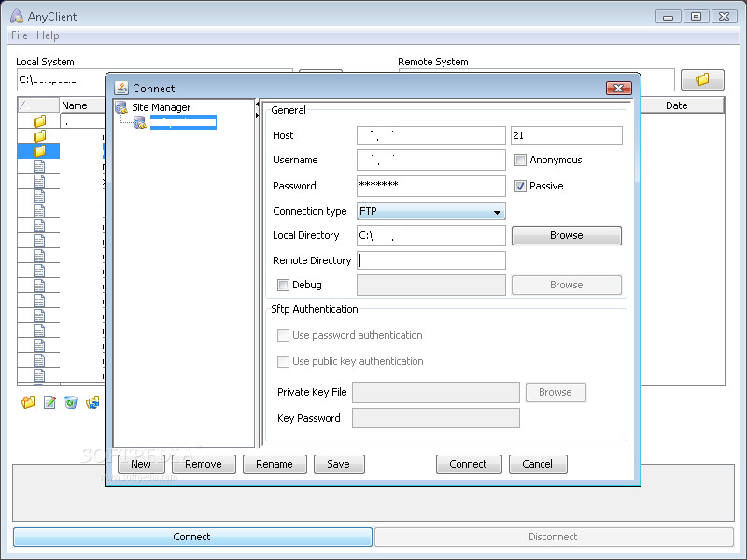Click the Disconnect button in the main window
Screen dimensions: 747x560
tap(554, 538)
